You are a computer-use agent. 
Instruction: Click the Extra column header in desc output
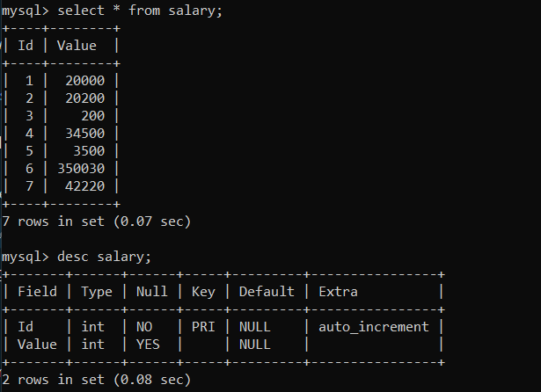point(338,292)
